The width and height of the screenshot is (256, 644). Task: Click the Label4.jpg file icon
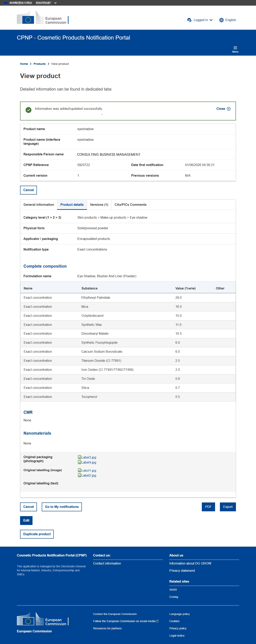pyautogui.click(x=79, y=462)
